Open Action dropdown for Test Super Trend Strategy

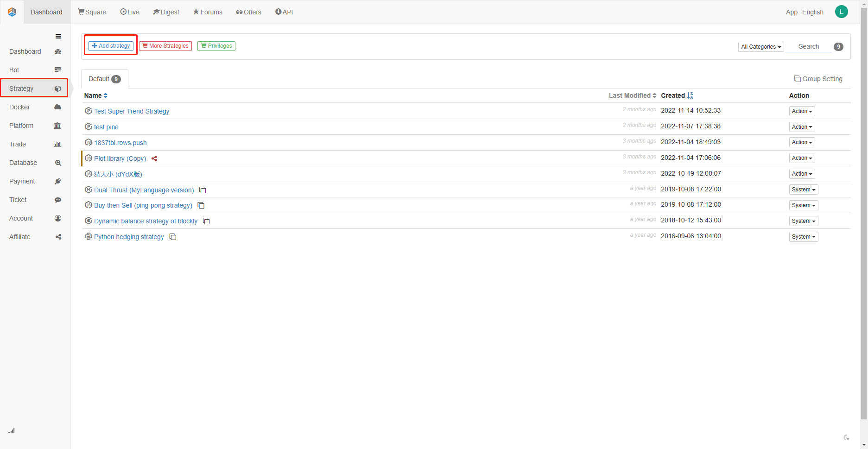pyautogui.click(x=802, y=111)
